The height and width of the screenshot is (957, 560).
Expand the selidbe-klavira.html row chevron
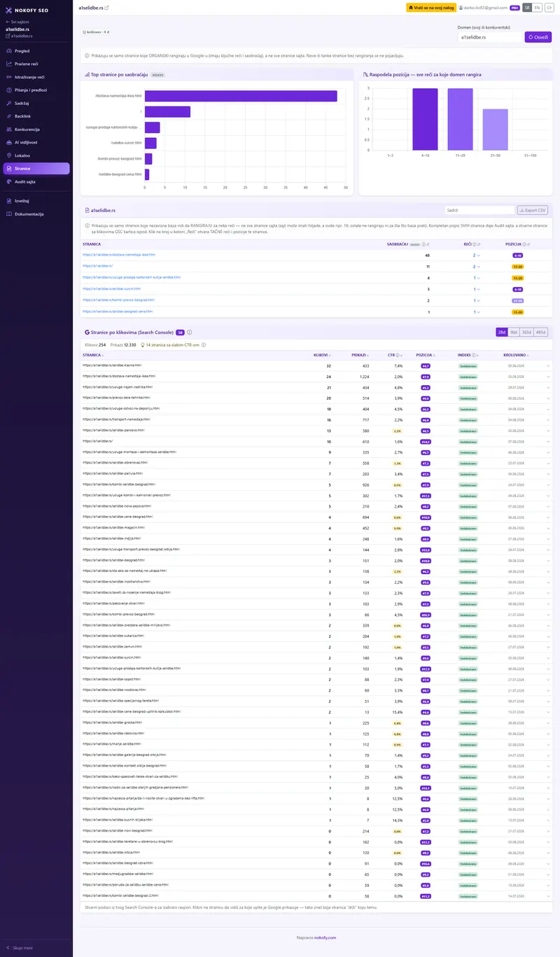coord(549,365)
